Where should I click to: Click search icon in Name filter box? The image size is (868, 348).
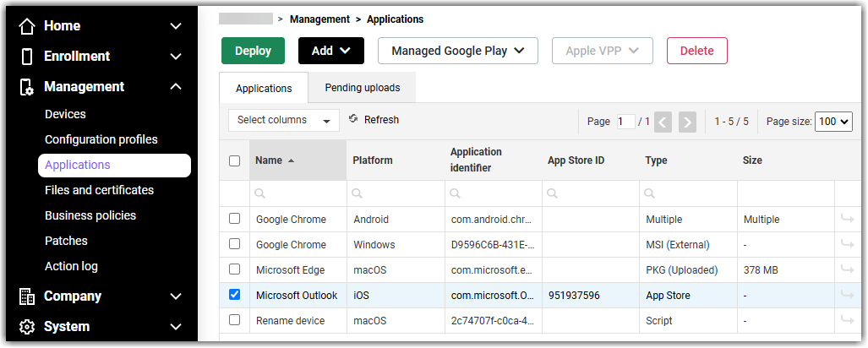point(259,193)
